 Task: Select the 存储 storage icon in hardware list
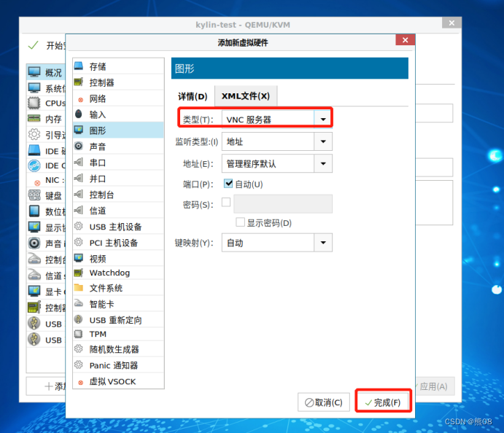coord(79,66)
